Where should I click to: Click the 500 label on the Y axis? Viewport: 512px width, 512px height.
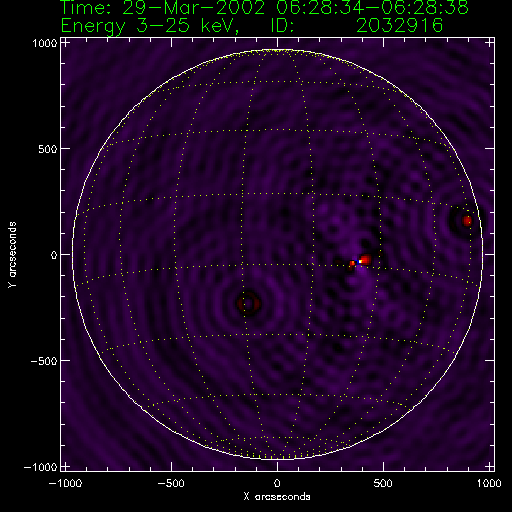point(48,149)
